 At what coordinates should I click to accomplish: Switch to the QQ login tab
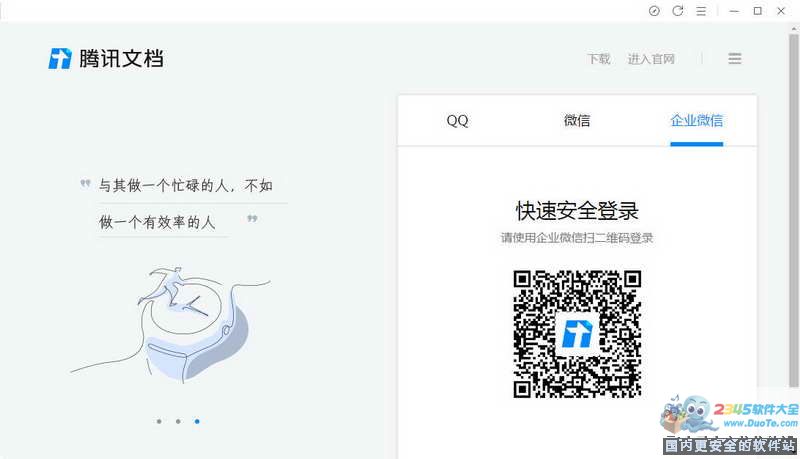(x=457, y=121)
